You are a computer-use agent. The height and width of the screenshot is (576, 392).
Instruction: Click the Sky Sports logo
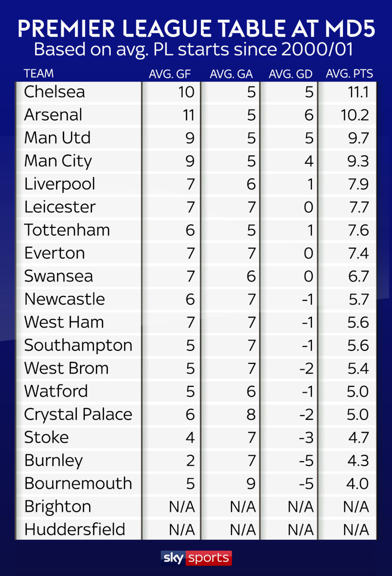click(196, 558)
